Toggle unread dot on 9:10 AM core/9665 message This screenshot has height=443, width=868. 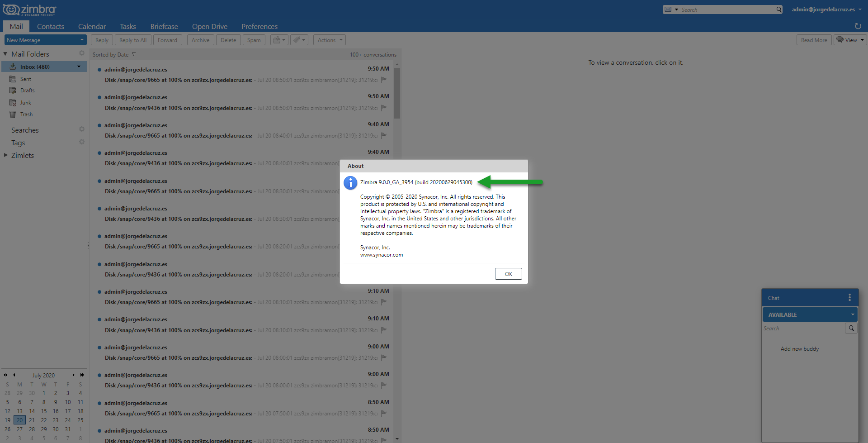(x=99, y=292)
